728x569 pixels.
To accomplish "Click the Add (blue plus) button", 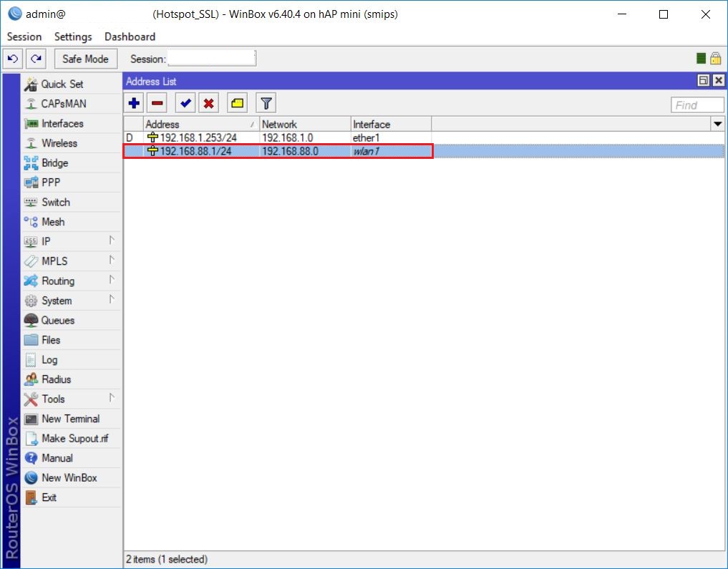I will (x=134, y=103).
